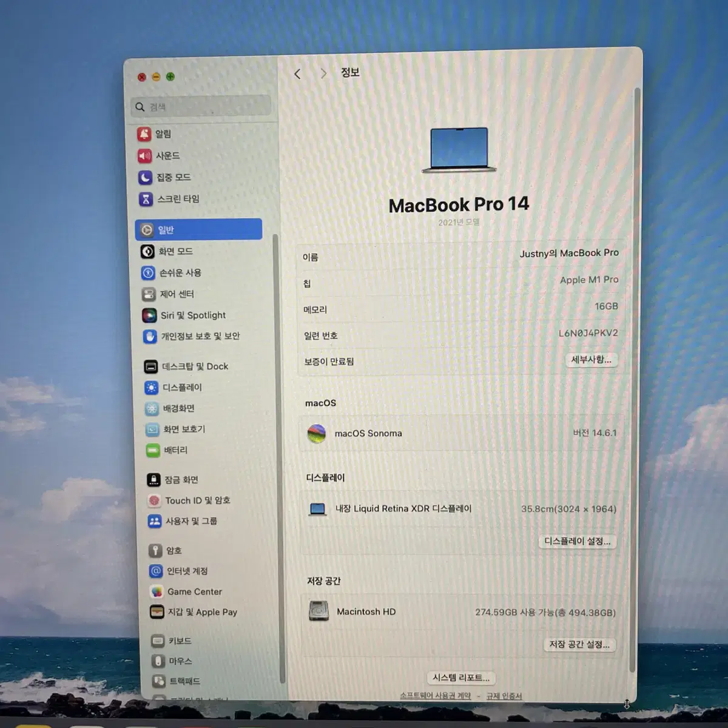728x728 pixels.
Task: Open the 배경화면 wallpaper icon
Action: pyautogui.click(x=152, y=409)
